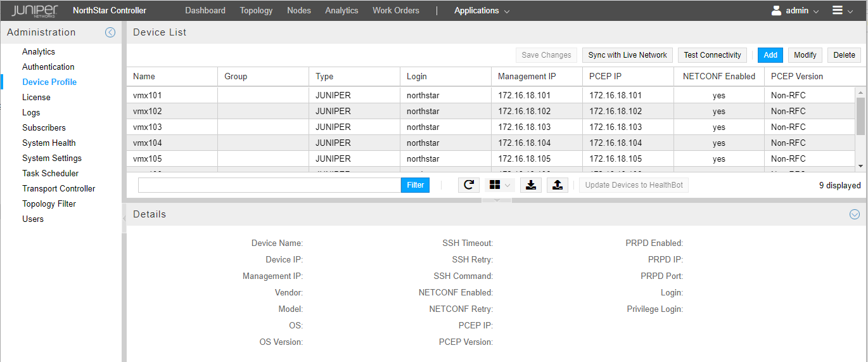This screenshot has height=362, width=868.
Task: Click the admin user profile icon
Action: [776, 10]
